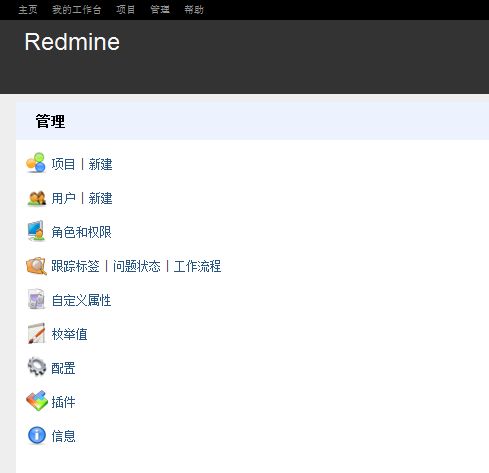Click the Redmine header title
Screen dimensions: 489x473
(72, 42)
